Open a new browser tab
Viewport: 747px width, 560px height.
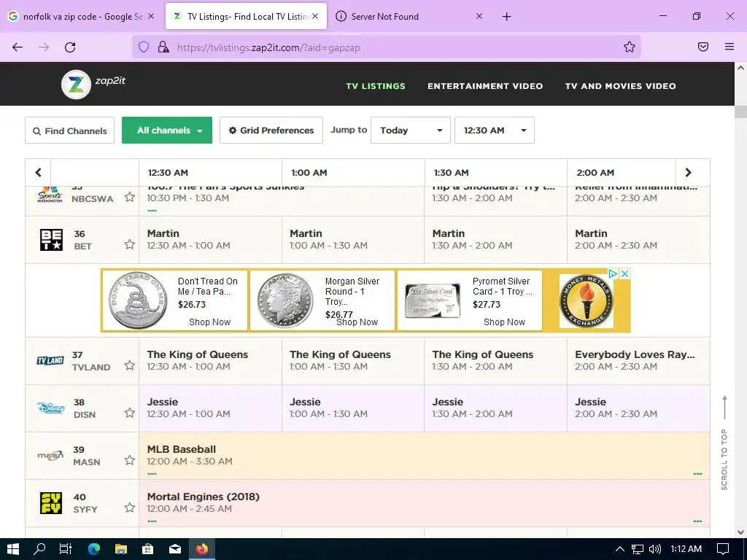506,17
